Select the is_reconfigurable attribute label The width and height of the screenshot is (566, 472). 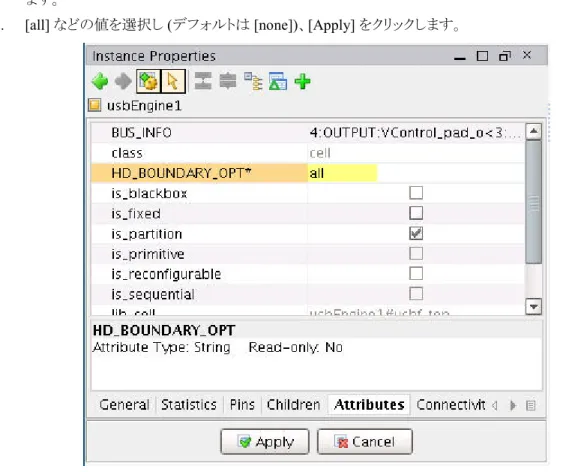[x=166, y=275]
